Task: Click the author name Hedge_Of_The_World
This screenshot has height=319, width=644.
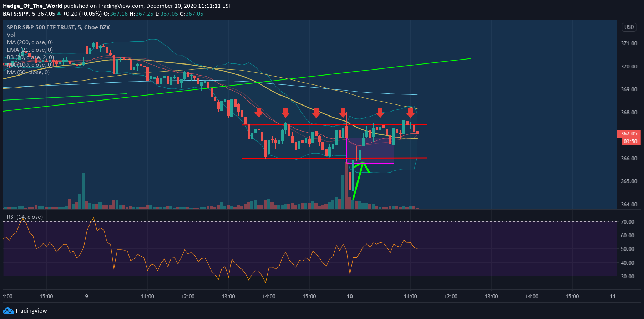Action: (x=32, y=6)
